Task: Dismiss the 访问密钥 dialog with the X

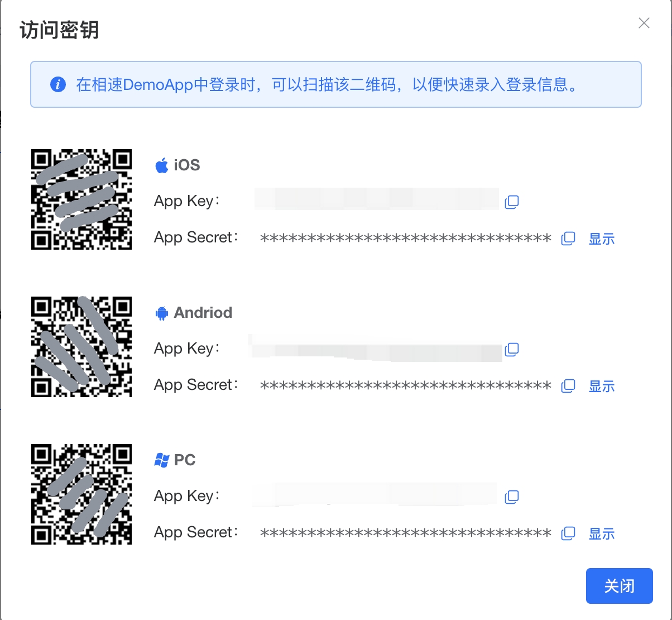Action: pyautogui.click(x=644, y=23)
